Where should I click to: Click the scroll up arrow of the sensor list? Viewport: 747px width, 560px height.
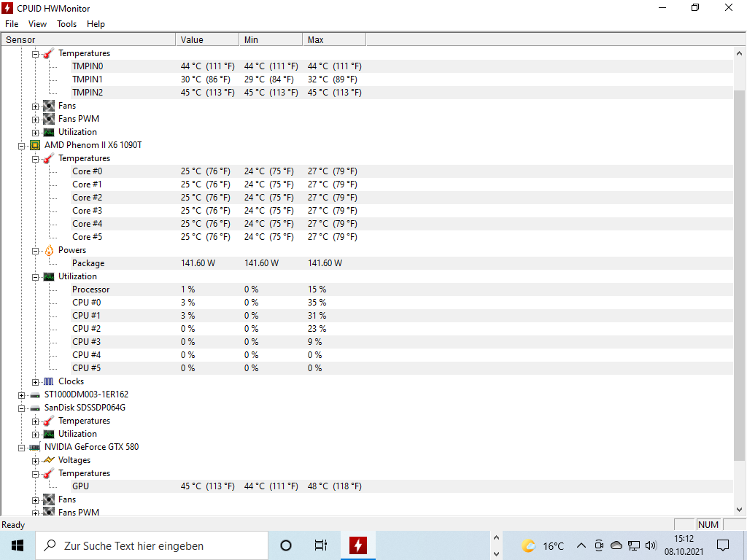click(x=739, y=53)
